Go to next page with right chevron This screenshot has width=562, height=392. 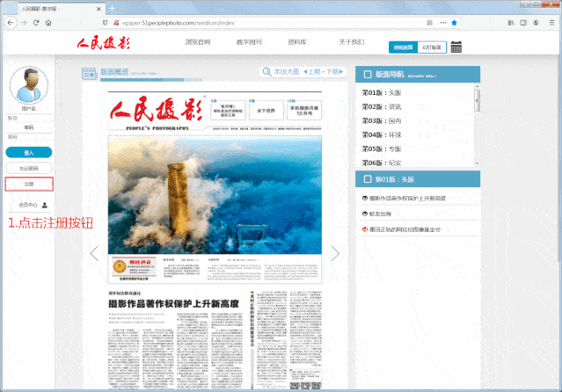click(335, 253)
